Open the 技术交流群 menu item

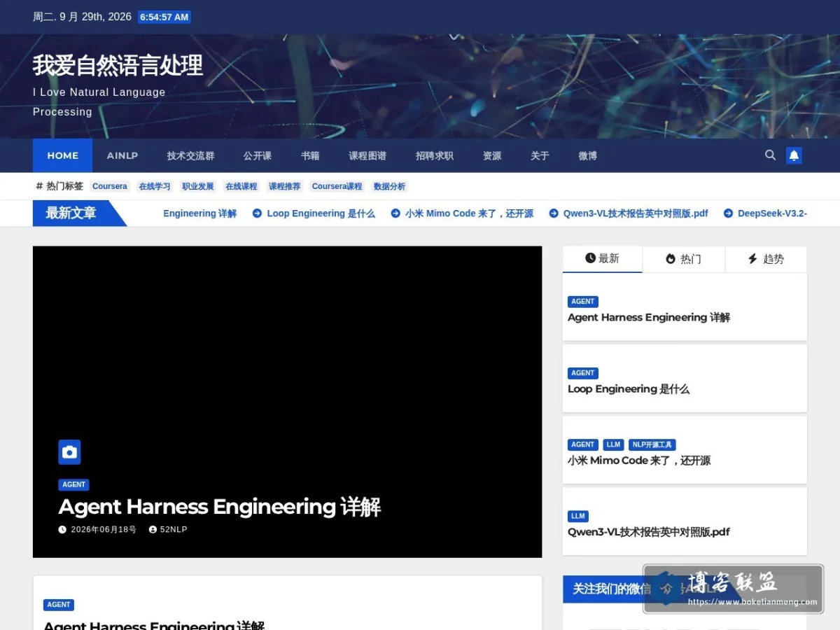tap(190, 155)
